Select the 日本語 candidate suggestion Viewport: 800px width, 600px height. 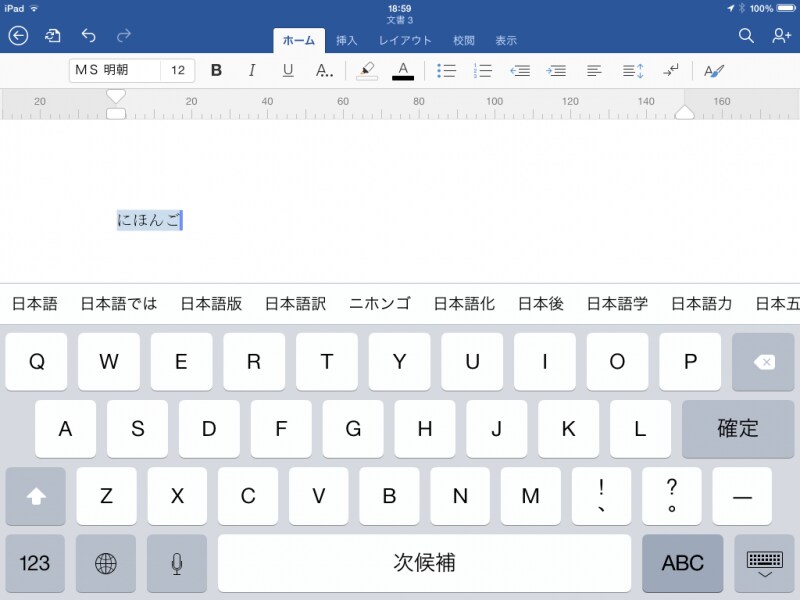pos(34,303)
